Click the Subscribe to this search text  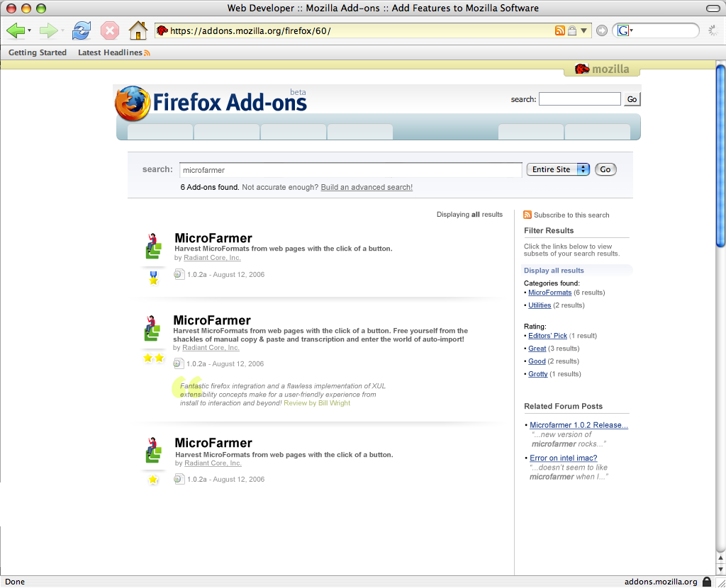click(571, 215)
